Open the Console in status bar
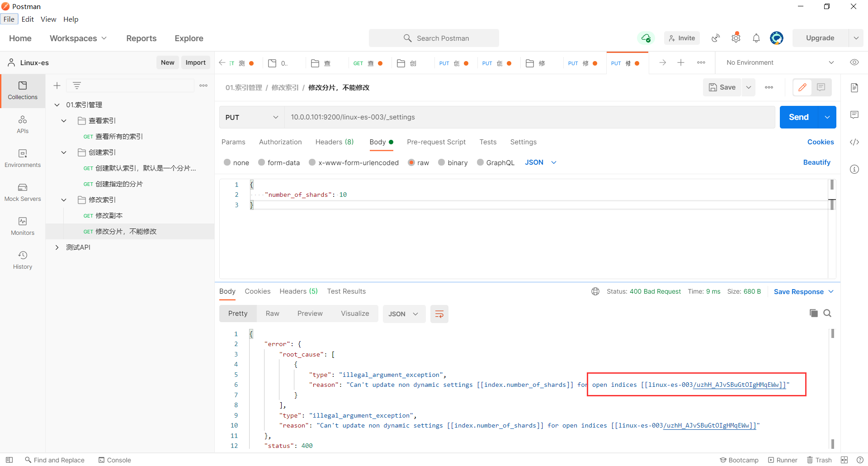The height and width of the screenshot is (466, 868). click(115, 460)
